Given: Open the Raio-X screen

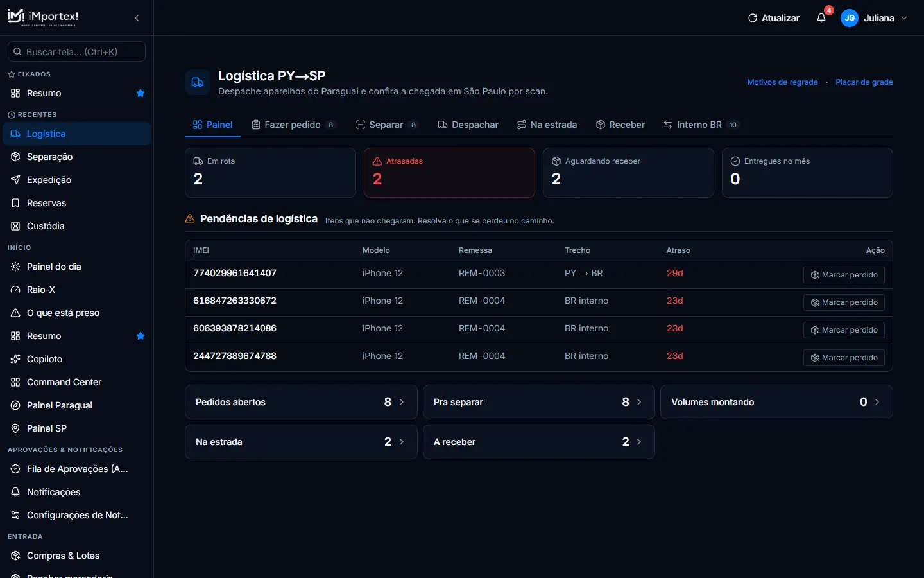Looking at the screenshot, I should [x=77, y=290].
